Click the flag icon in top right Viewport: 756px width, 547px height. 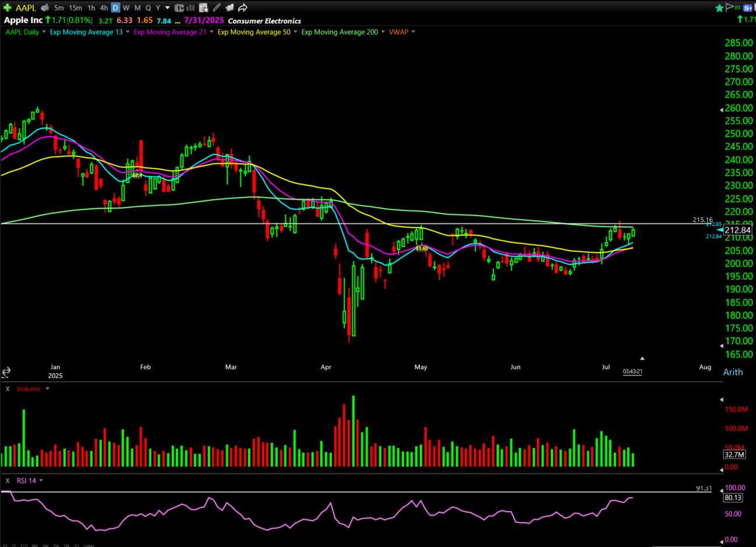coord(729,7)
